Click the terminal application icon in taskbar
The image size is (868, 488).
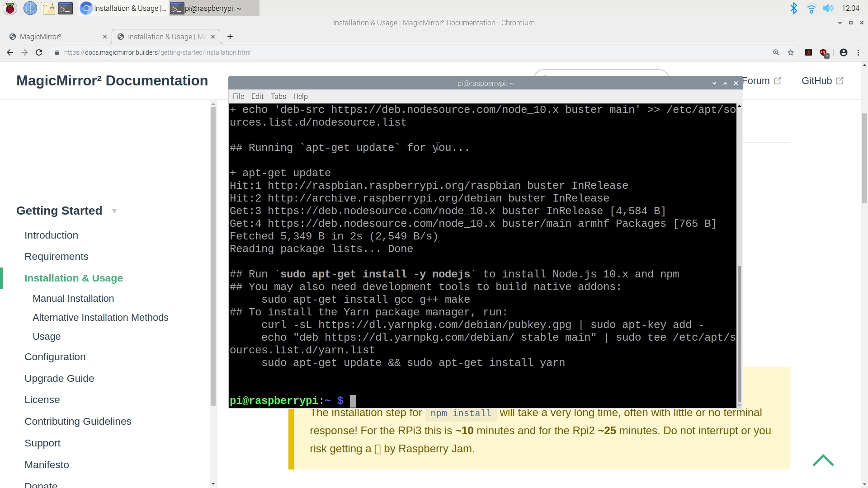pos(66,8)
